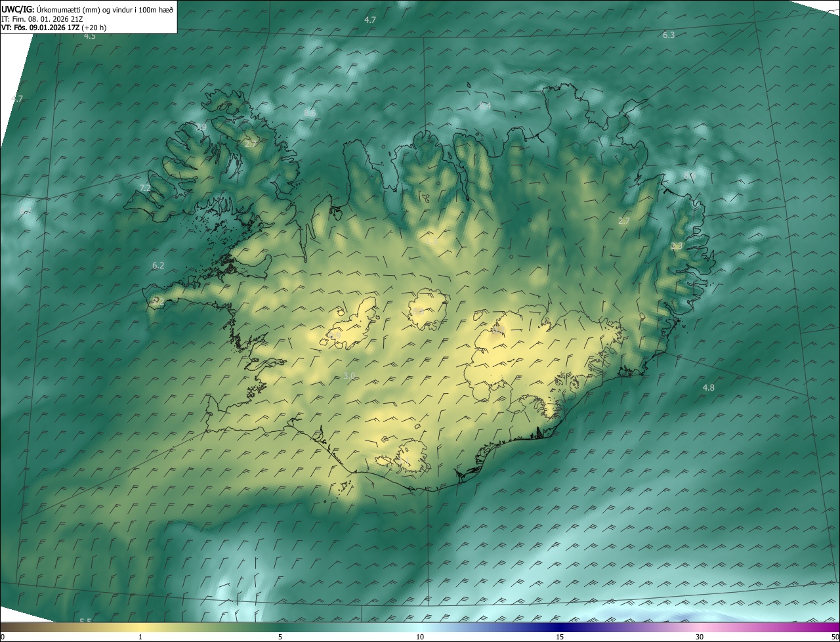Click the colour scale tick label 0
The height and width of the screenshot is (642, 840).
click(3, 637)
